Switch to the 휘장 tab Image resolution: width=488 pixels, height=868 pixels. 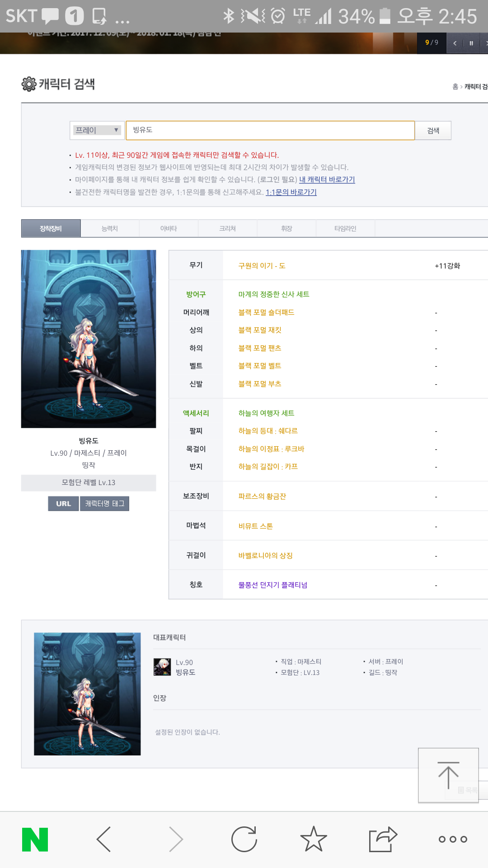tap(286, 229)
